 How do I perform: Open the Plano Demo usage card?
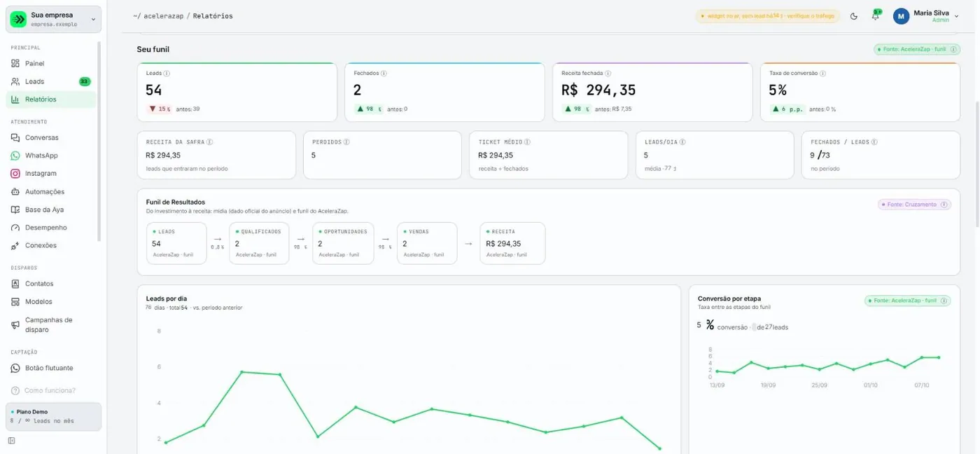click(x=54, y=417)
